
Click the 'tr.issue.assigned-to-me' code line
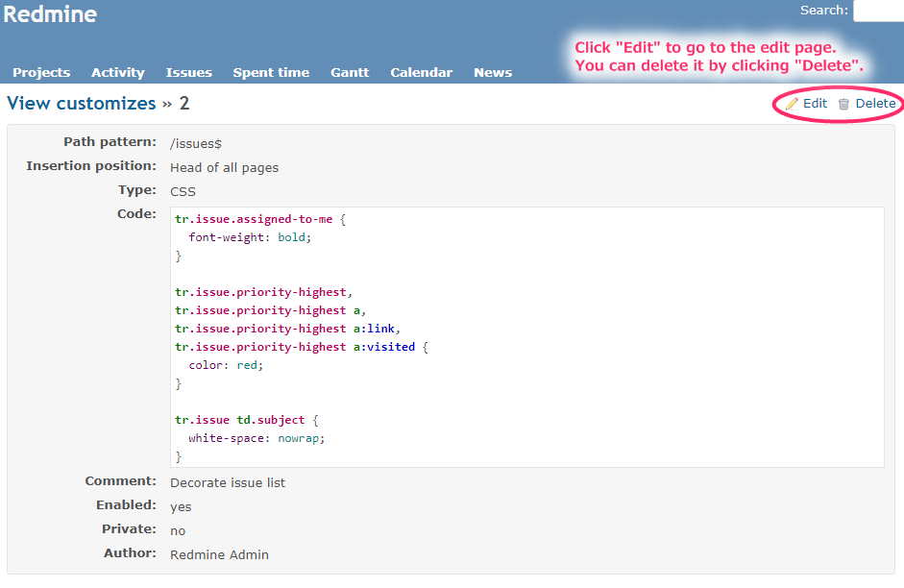click(x=260, y=219)
